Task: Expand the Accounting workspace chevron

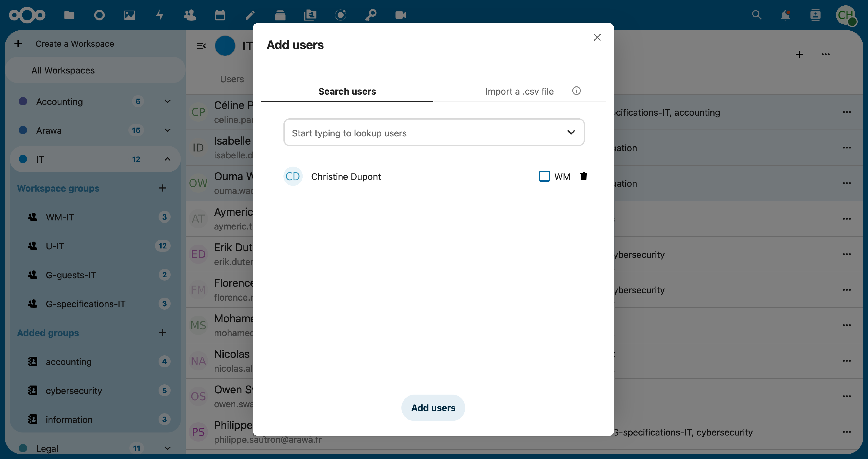Action: point(167,101)
